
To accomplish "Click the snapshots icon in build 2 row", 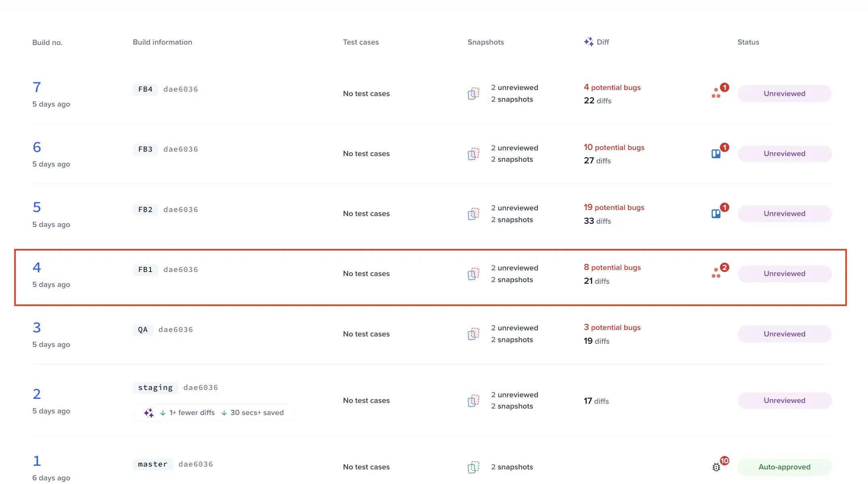I will (x=473, y=400).
